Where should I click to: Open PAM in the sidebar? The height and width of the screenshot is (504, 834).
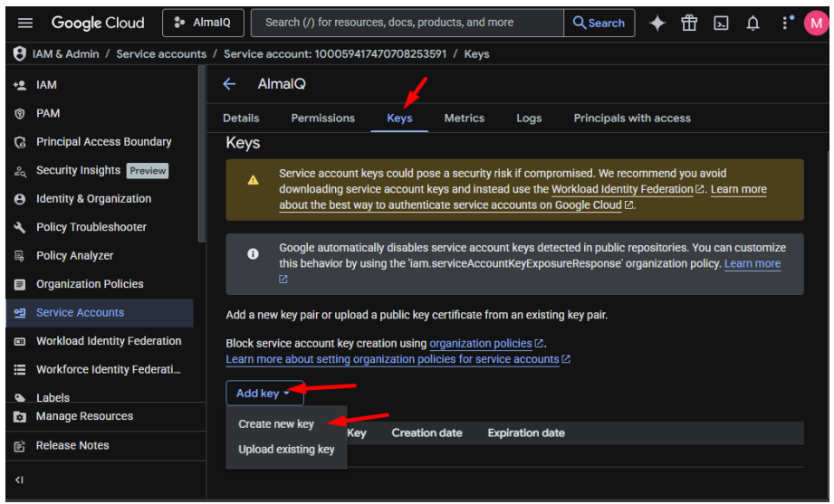pyautogui.click(x=48, y=113)
